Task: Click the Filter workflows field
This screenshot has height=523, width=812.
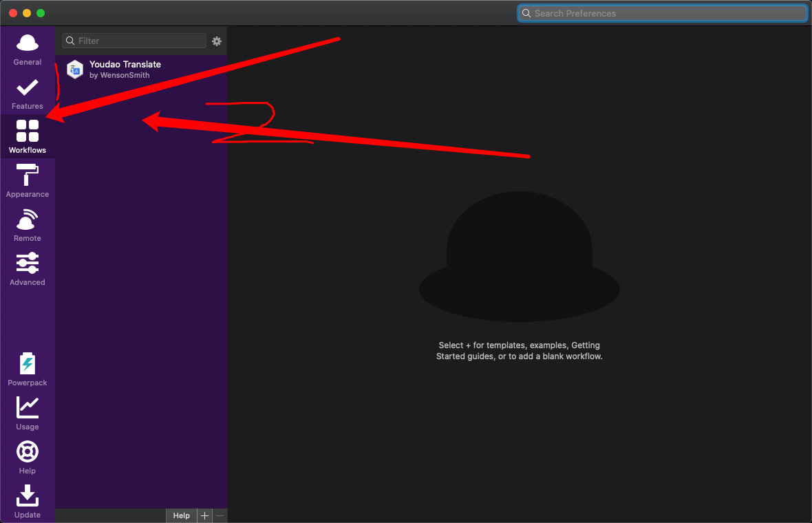Action: pos(134,41)
